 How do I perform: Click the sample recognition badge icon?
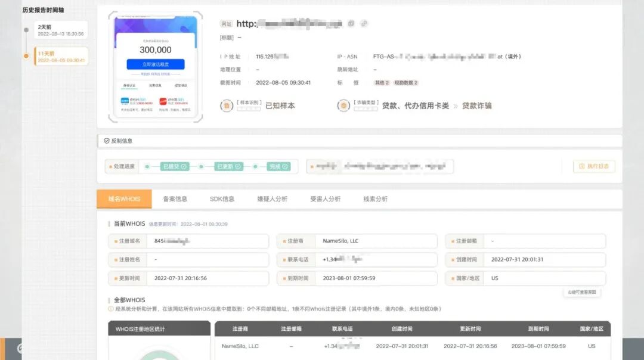coord(227,106)
